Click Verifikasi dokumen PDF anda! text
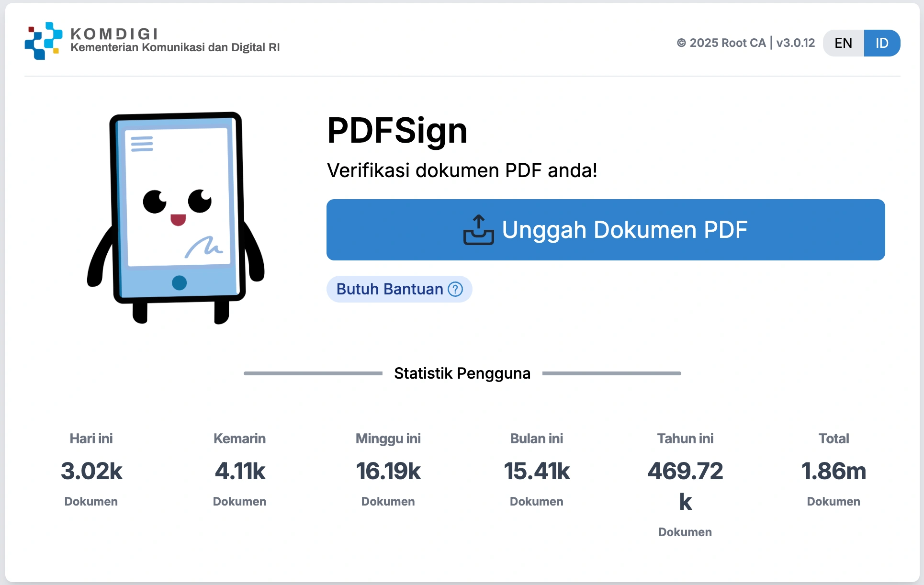924x585 pixels. tap(462, 170)
